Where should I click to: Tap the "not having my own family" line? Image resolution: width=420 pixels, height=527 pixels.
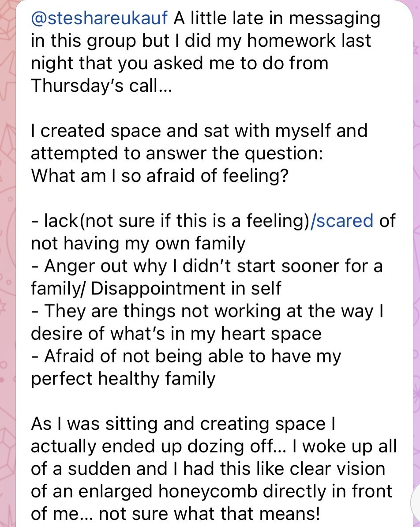click(x=138, y=243)
